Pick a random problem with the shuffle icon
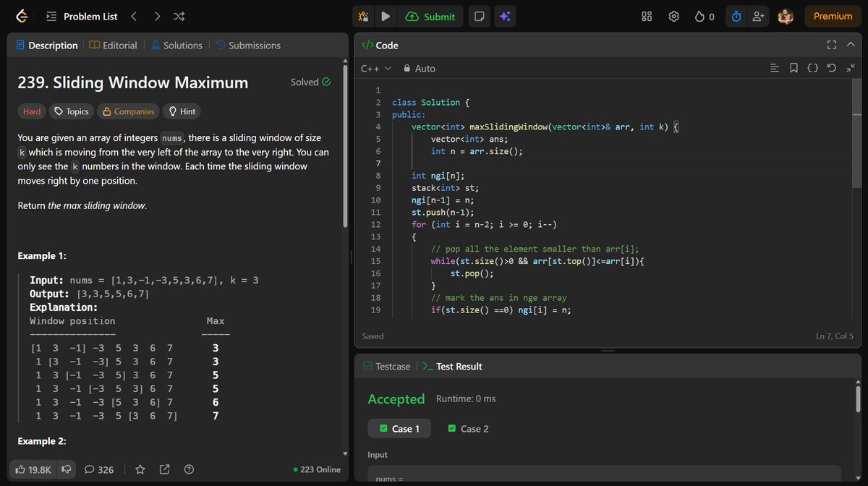This screenshot has width=868, height=486. (x=178, y=16)
